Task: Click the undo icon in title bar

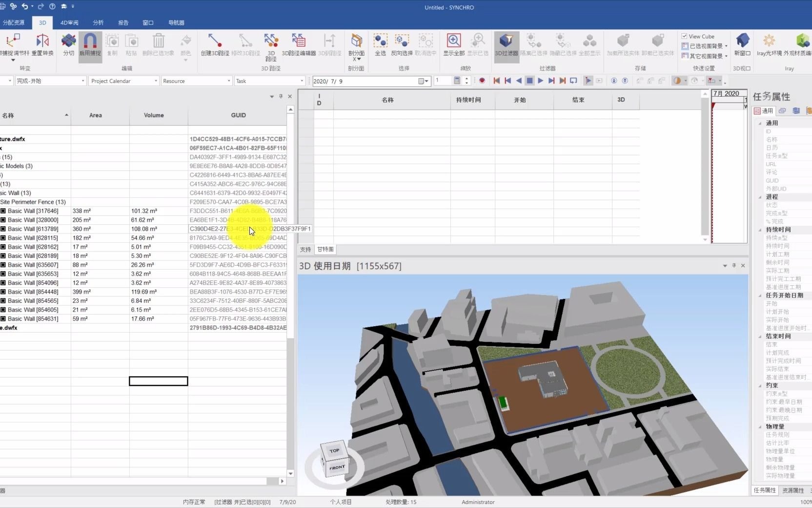Action: 25,6
